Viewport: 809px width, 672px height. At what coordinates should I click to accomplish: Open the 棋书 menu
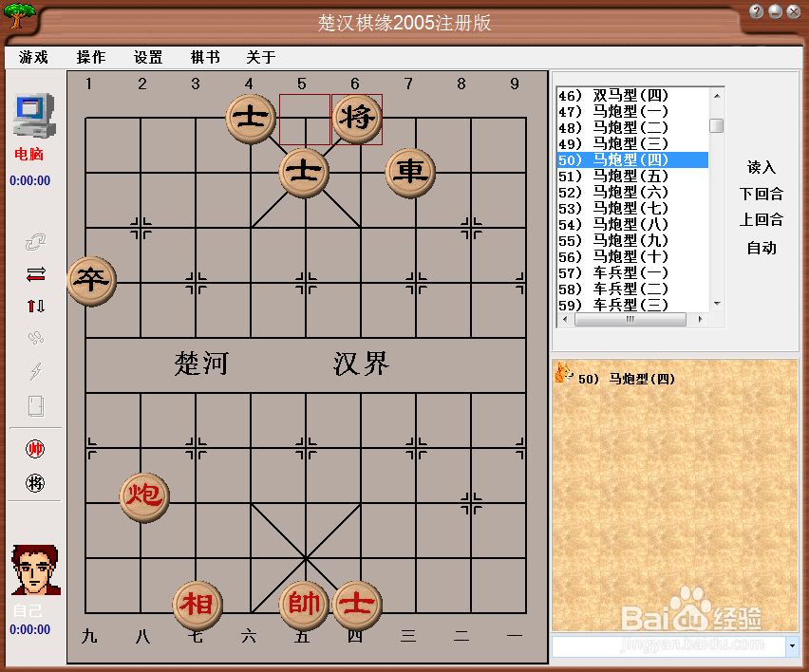[x=205, y=57]
